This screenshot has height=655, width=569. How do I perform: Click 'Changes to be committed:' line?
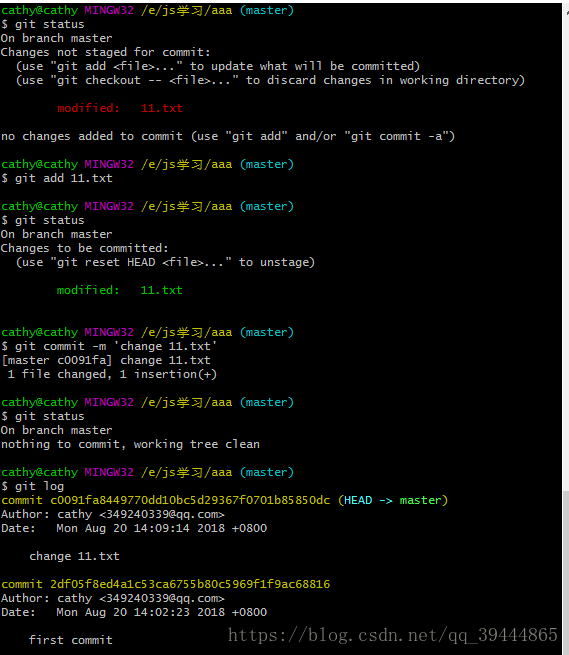[84, 248]
